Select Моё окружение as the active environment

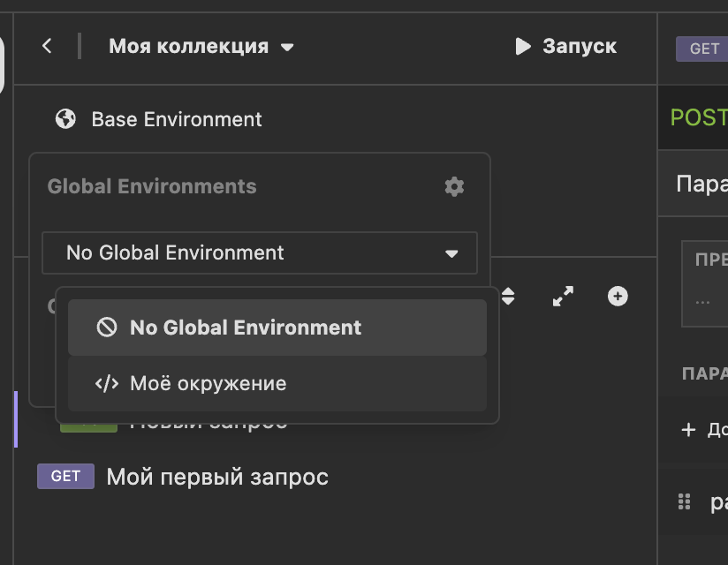click(x=208, y=383)
